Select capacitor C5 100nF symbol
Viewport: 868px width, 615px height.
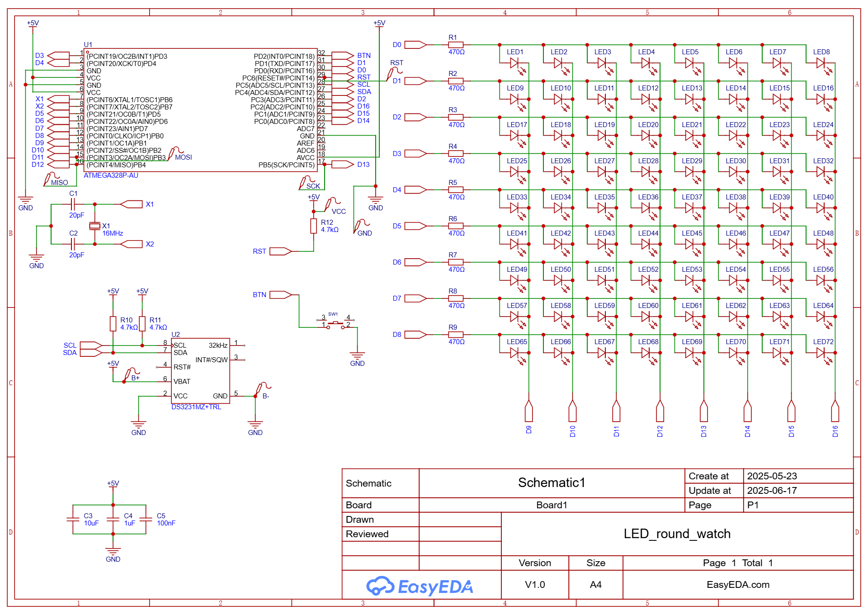point(146,519)
